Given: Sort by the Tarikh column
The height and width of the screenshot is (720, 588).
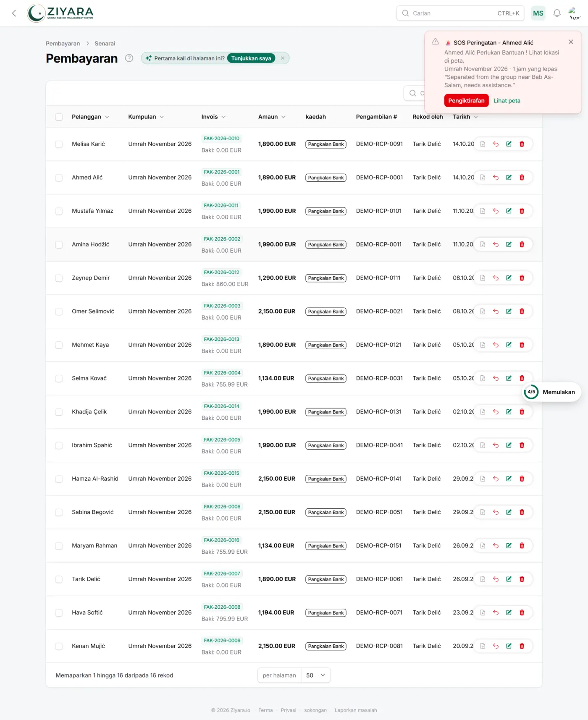Looking at the screenshot, I should coord(465,117).
